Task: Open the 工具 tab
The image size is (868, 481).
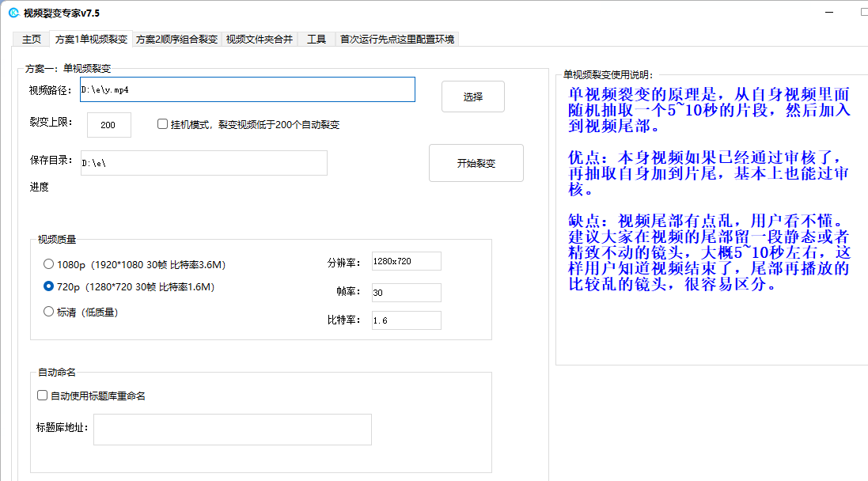Action: pos(316,39)
